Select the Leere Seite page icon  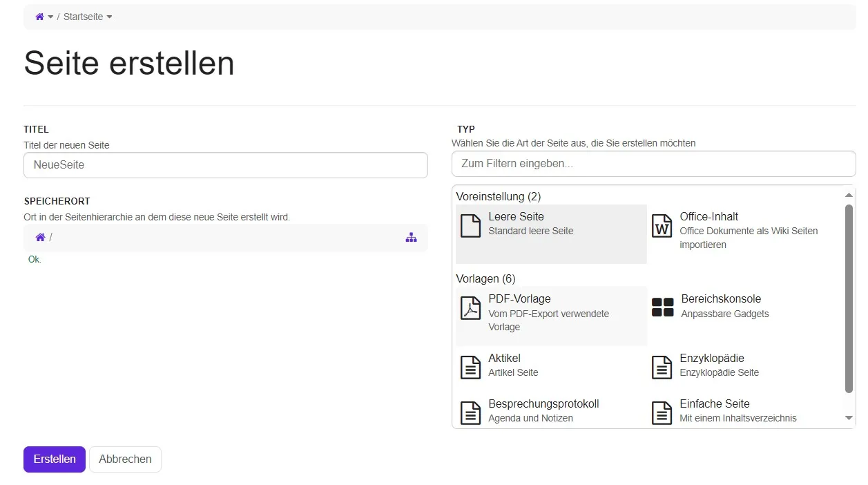(x=470, y=226)
